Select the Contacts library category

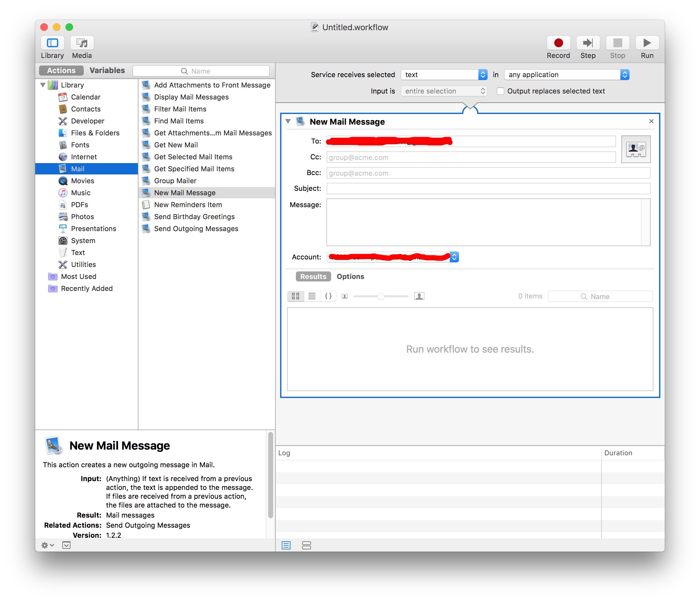pos(86,109)
